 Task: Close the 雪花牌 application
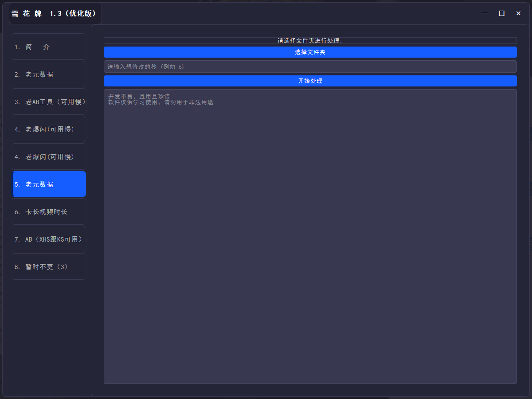pyautogui.click(x=518, y=13)
